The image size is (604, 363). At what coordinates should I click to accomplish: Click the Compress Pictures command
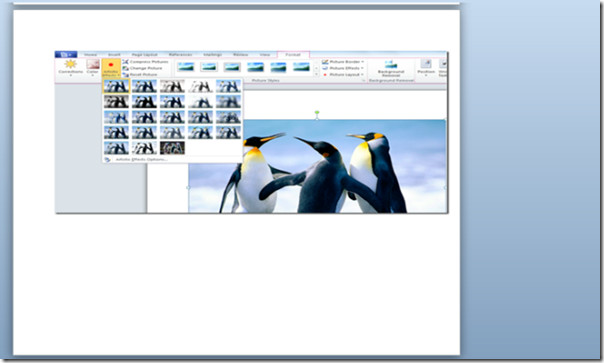145,62
